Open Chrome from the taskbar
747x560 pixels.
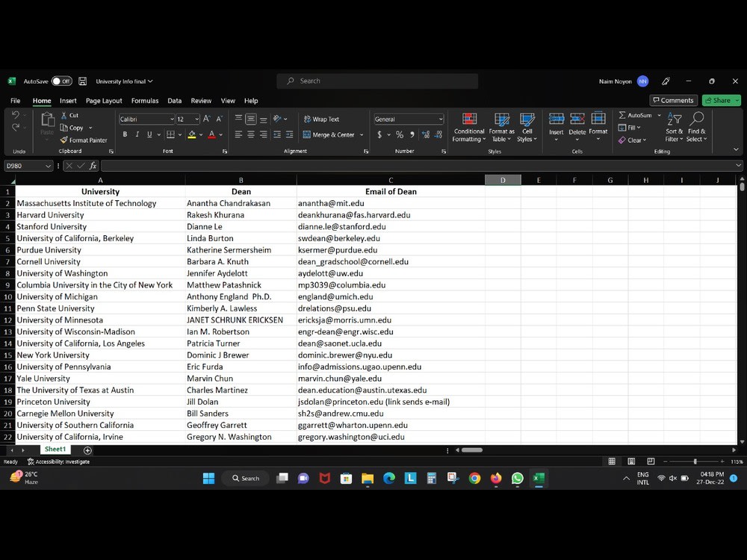474,479
